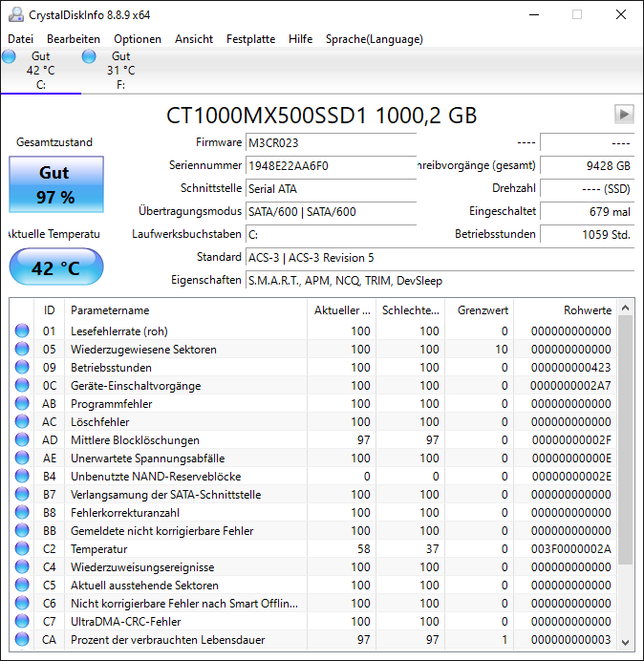Click the Rohwerte column header
Screen dimensions: 644x661
[565, 310]
